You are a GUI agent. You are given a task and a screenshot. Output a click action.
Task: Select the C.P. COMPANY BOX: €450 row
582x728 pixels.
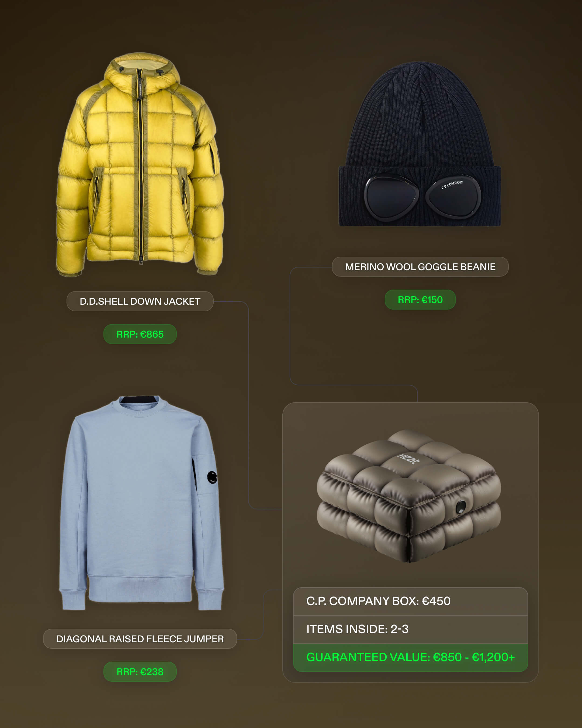(x=411, y=601)
